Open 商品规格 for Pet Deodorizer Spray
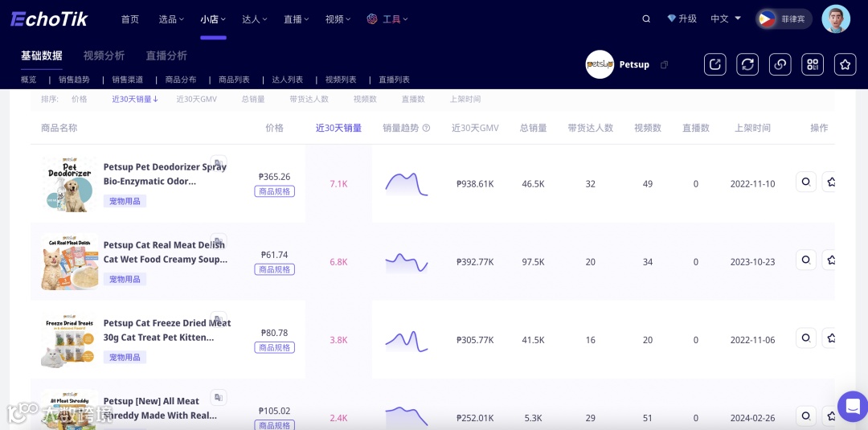Viewport: 868px width, 430px height. click(275, 191)
